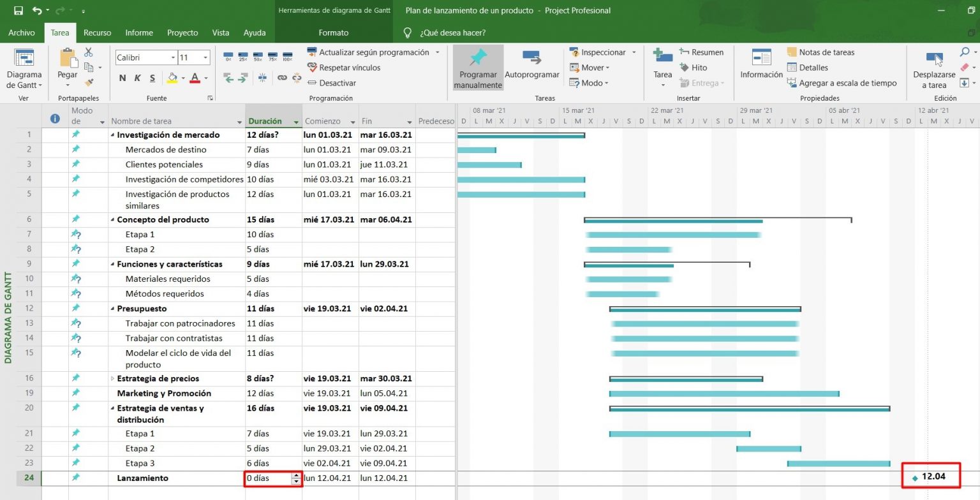Switch to the Formato ribbon tab
This screenshot has height=500, width=980.
pyautogui.click(x=332, y=33)
